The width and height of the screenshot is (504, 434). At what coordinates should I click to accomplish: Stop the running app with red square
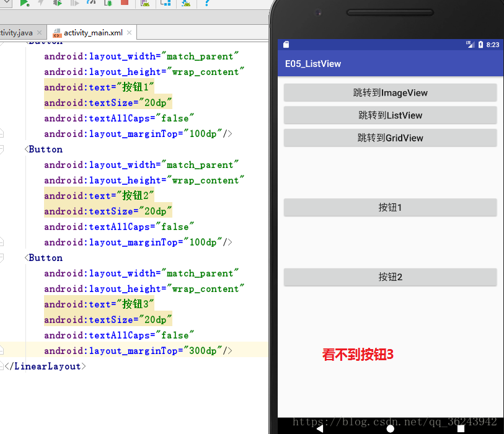(125, 2)
